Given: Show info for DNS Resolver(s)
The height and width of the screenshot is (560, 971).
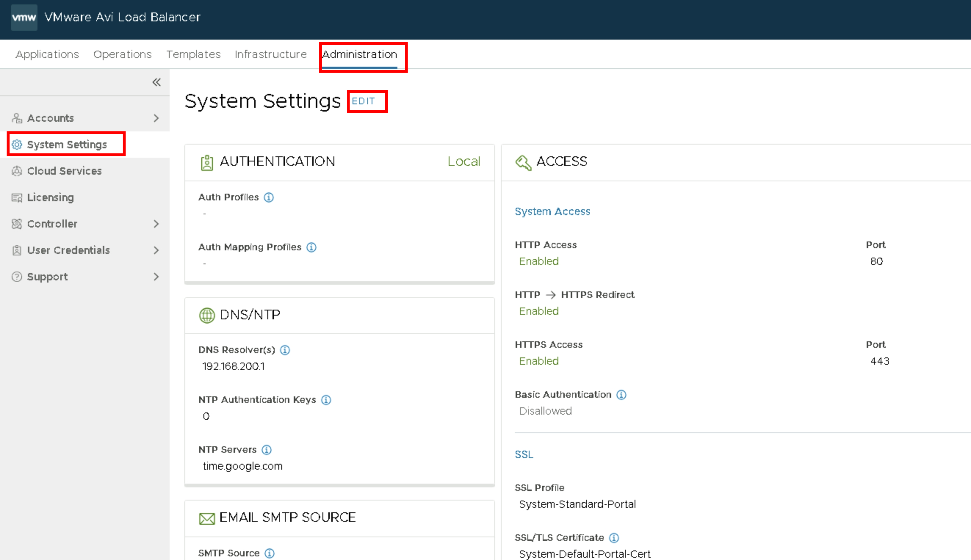Looking at the screenshot, I should tap(285, 350).
